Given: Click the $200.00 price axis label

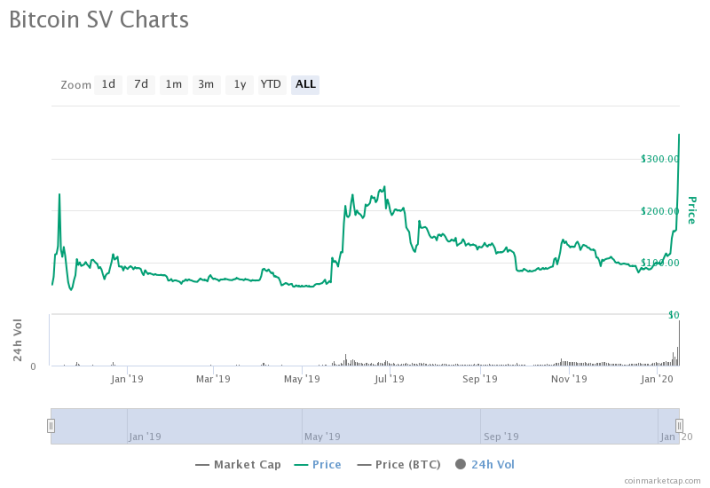Looking at the screenshot, I should coord(660,211).
